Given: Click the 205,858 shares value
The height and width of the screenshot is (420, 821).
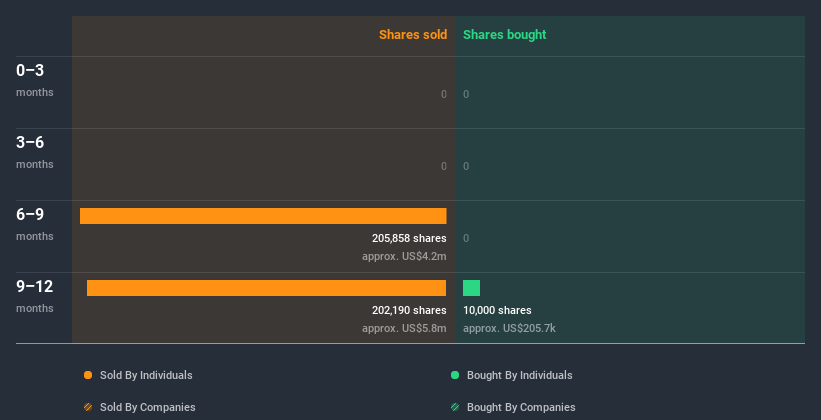Looking at the screenshot, I should 409,238.
